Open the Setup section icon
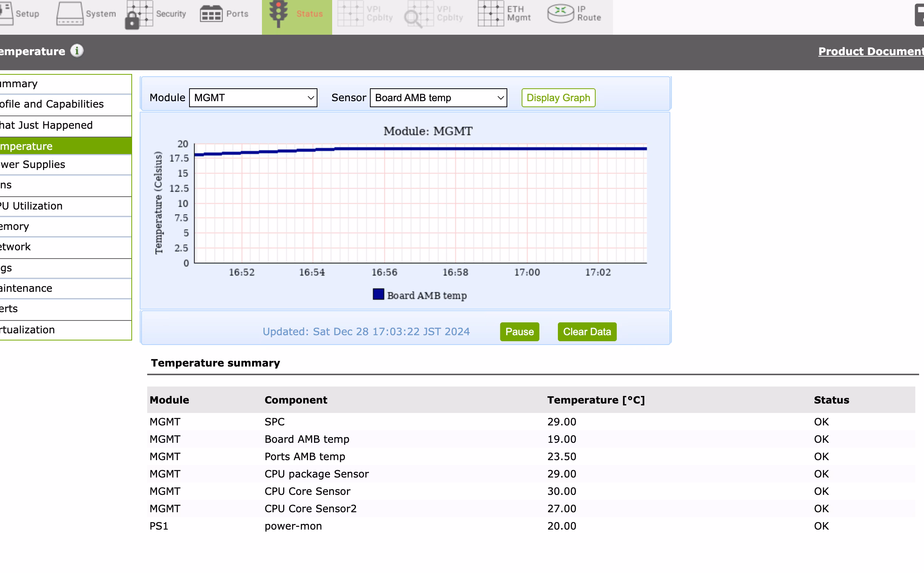 (6, 13)
